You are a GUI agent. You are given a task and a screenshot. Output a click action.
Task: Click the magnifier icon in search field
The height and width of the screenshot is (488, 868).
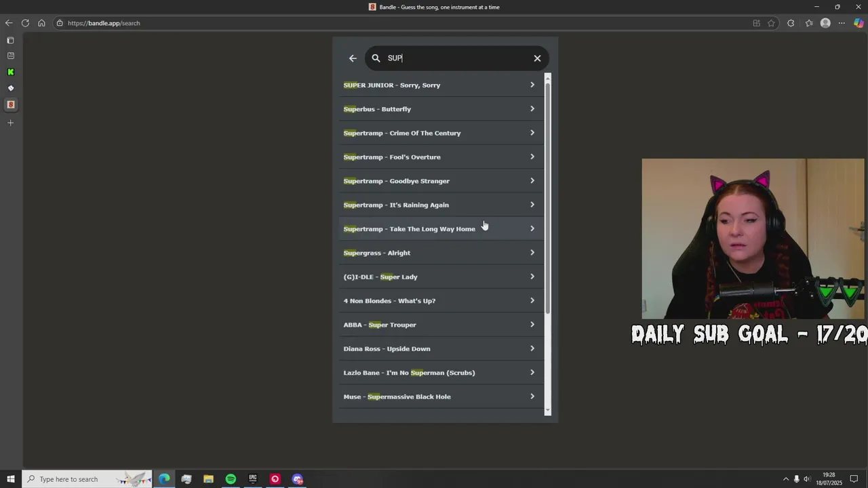point(376,58)
